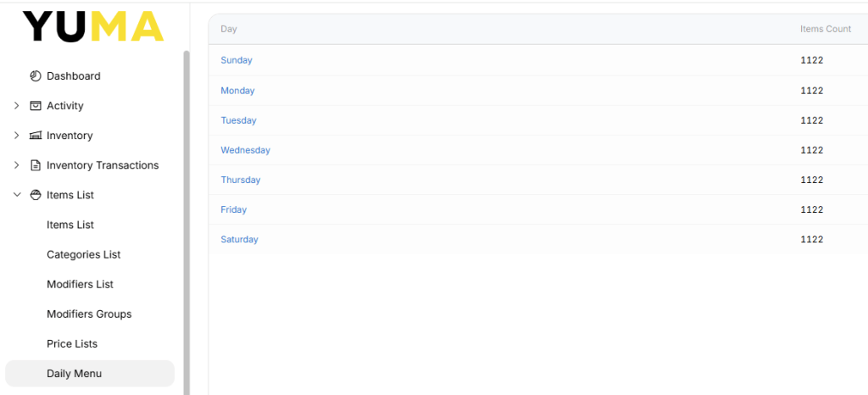Collapse the Items List section chevron
Viewport: 868px width, 395px height.
17,195
